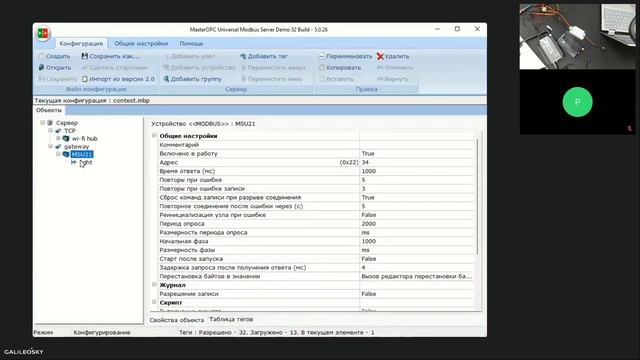Click the Создать button label

[x=58, y=56]
